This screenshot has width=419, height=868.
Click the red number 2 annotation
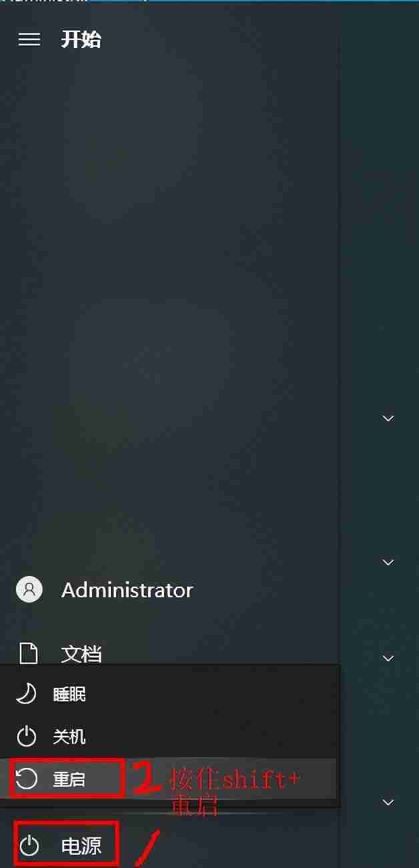click(x=145, y=778)
